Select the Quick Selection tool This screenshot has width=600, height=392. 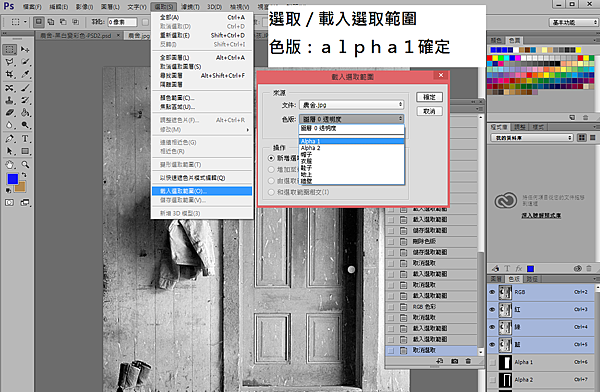click(25, 62)
